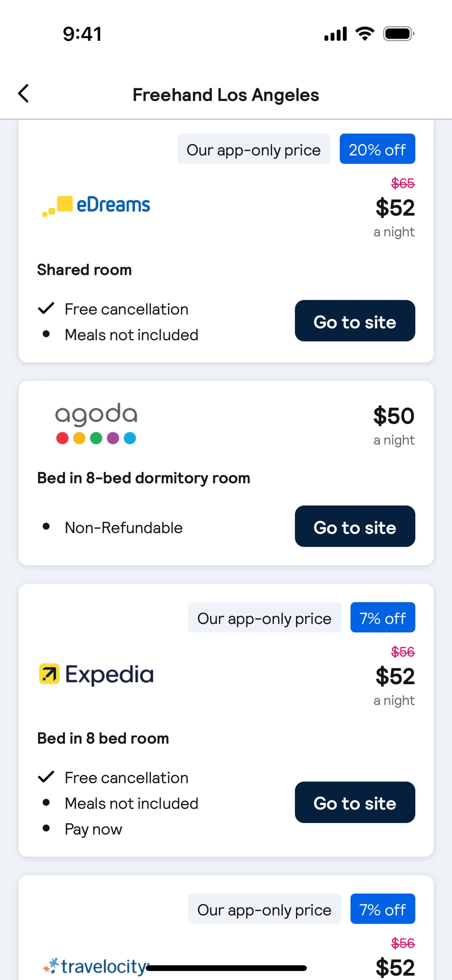Viewport: 452px width, 980px height.
Task: Tap the Expedia logo
Action: click(96, 674)
